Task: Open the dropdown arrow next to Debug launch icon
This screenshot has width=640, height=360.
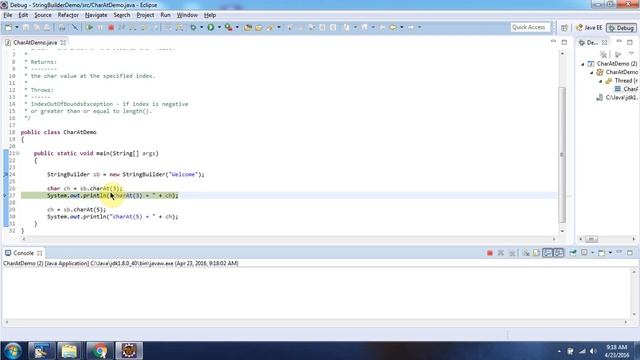Action: [x=201, y=27]
